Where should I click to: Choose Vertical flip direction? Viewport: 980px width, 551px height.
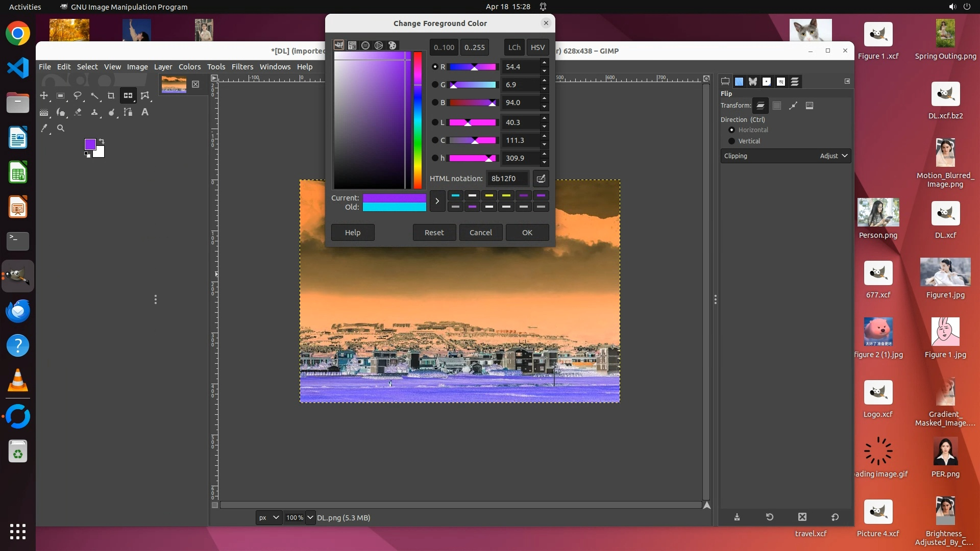[x=732, y=141]
